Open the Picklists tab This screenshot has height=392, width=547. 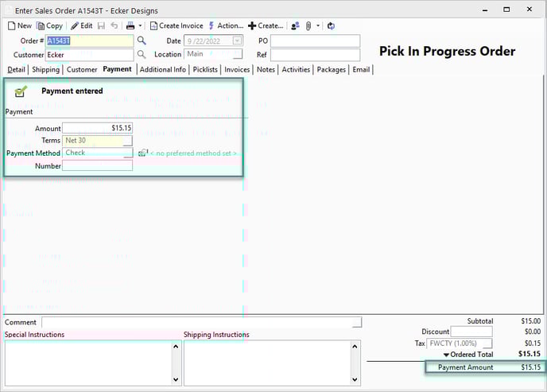click(205, 69)
